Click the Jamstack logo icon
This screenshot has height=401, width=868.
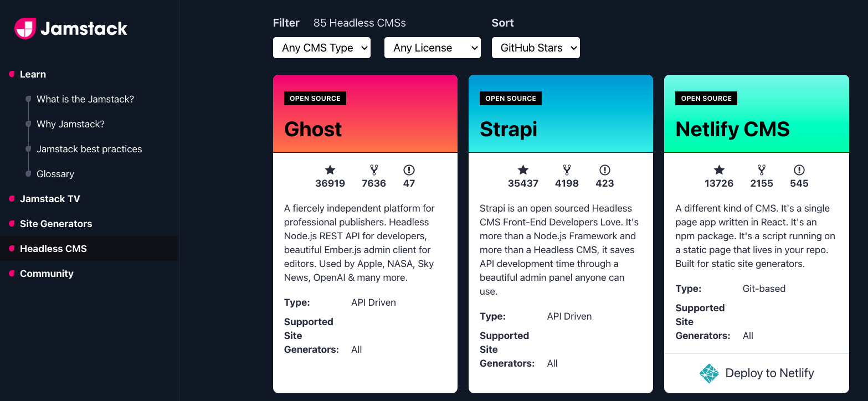25,28
